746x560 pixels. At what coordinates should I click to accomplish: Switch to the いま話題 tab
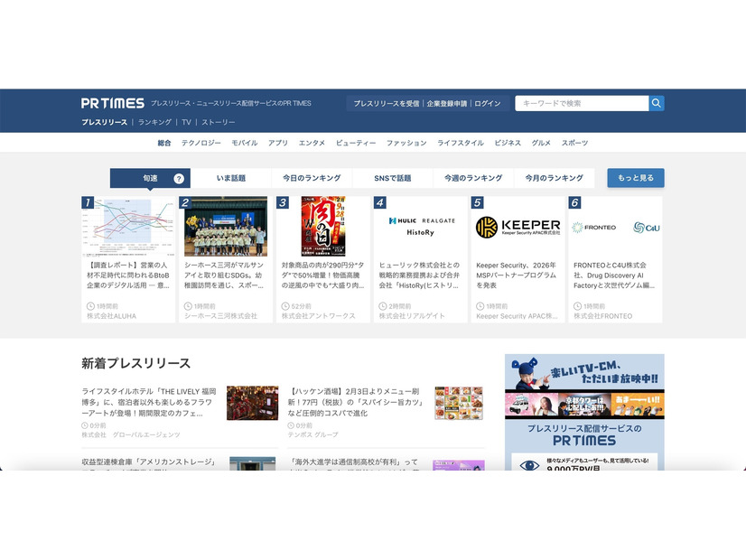(230, 178)
